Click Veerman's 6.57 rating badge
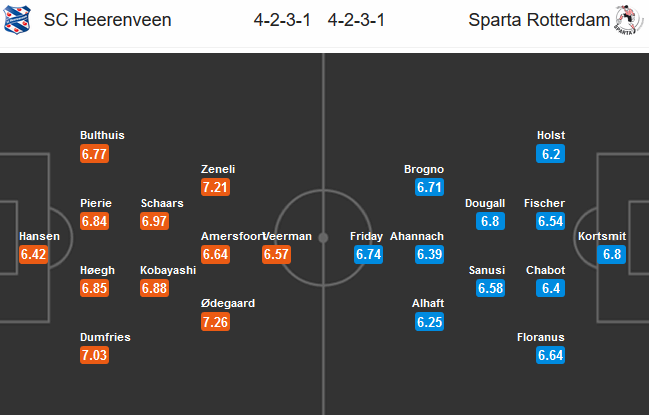Viewport: 649px width, 415px height. click(x=277, y=255)
